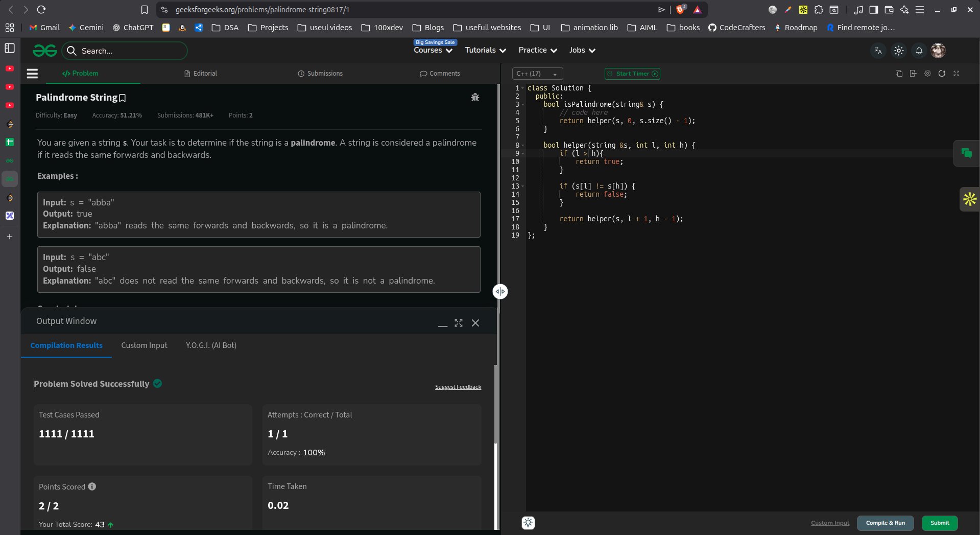Open the translate language icon
The height and width of the screenshot is (535, 980).
tap(878, 51)
